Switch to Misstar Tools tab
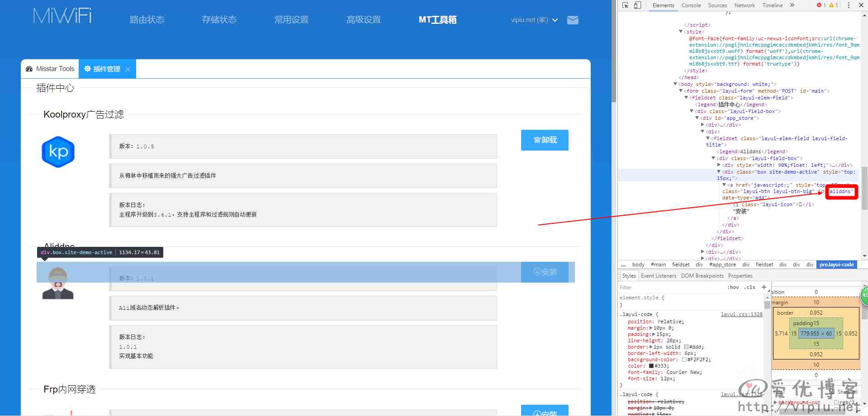This screenshot has height=416, width=868. coord(50,69)
